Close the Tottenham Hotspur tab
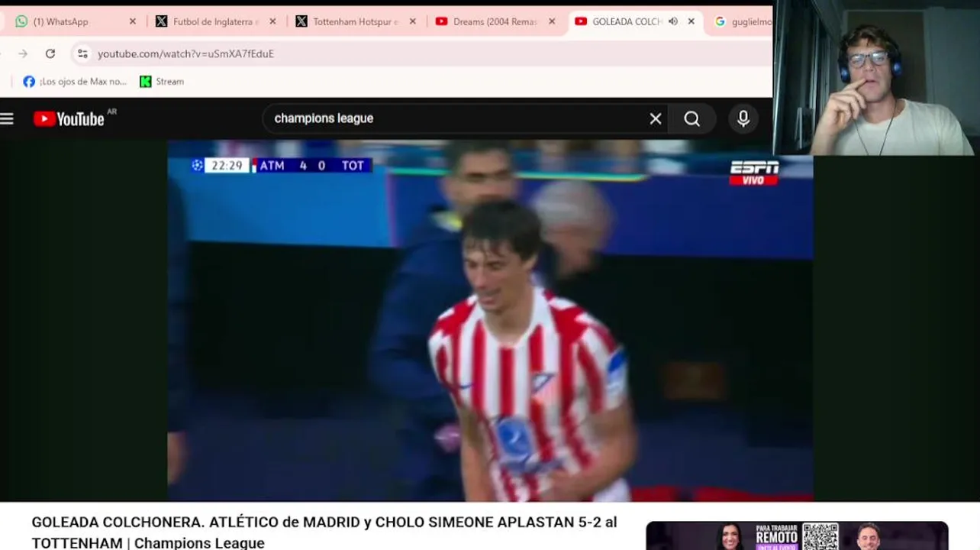 point(413,21)
